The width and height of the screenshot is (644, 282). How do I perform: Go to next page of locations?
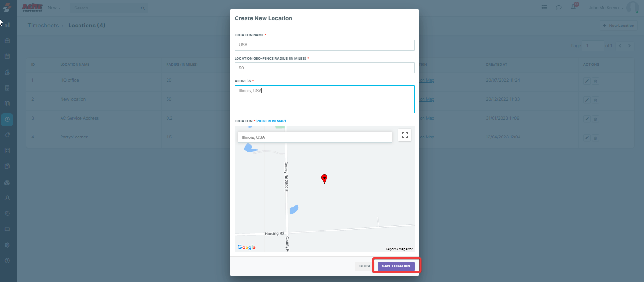click(630, 46)
